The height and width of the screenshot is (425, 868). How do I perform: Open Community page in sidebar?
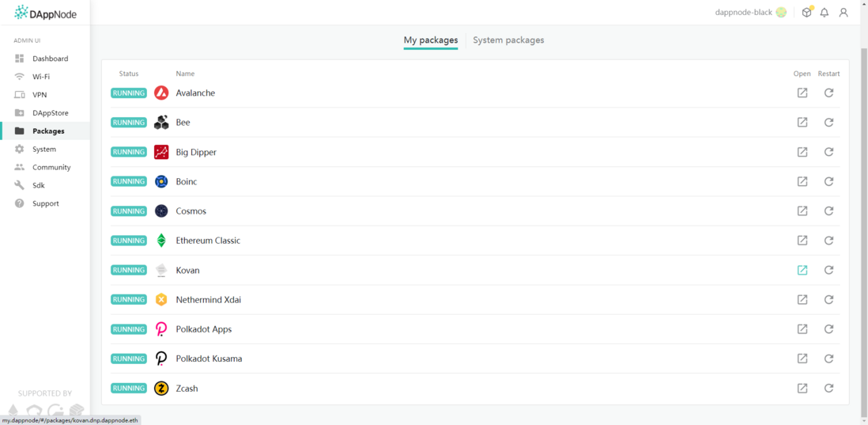(x=45, y=167)
